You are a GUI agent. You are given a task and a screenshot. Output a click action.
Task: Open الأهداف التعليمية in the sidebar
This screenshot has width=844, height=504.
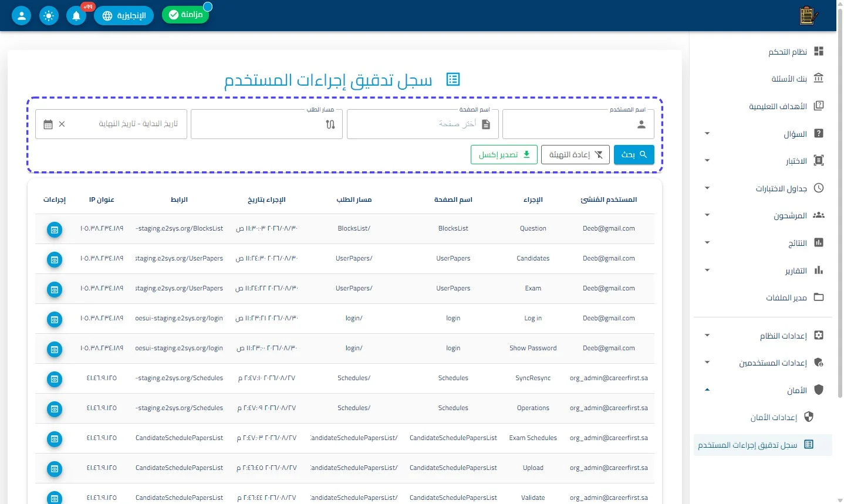tap(762, 106)
